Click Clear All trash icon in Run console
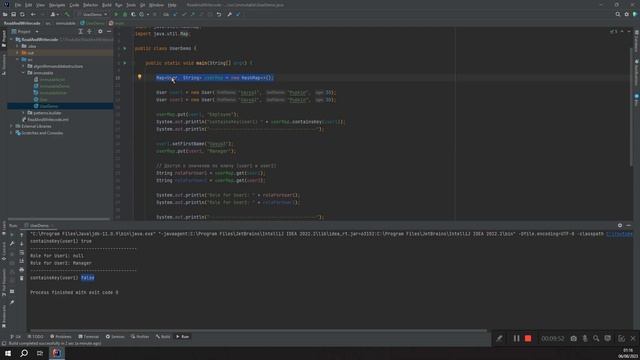The image size is (640, 360). (x=22, y=278)
